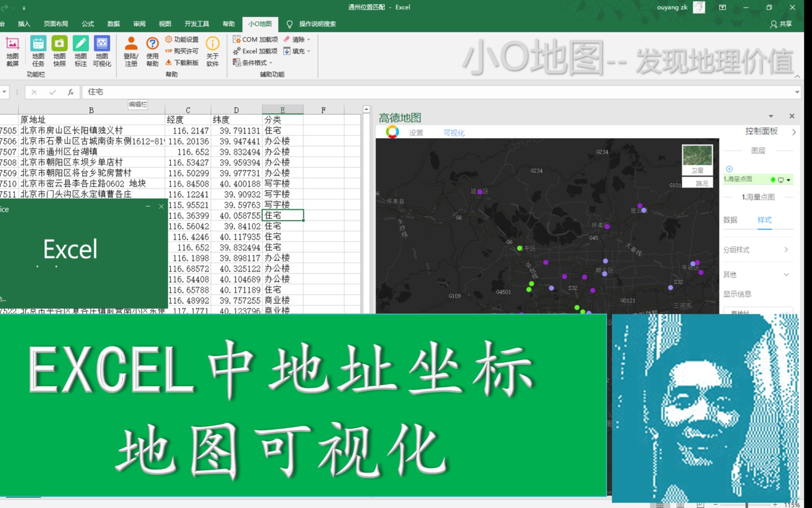Switch to the 小O地图 ribbon tab

[259, 24]
